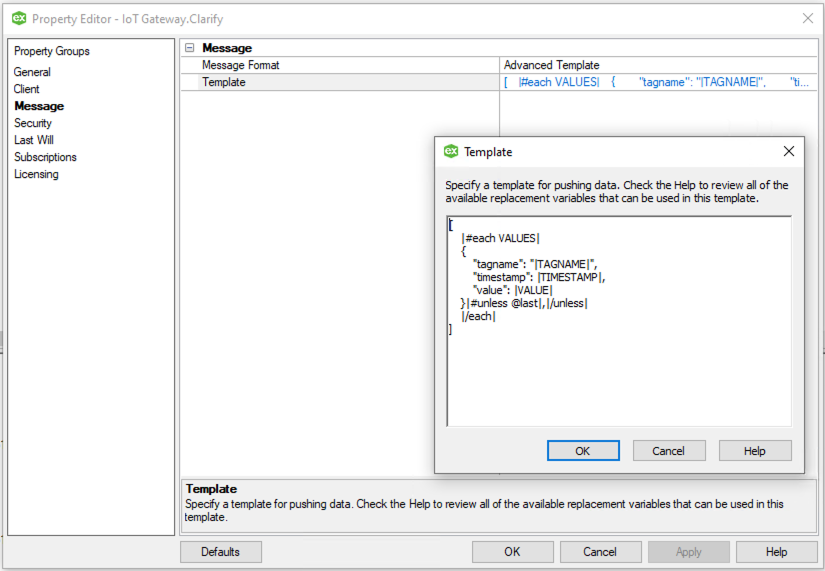The width and height of the screenshot is (825, 571).
Task: Select the Last Will property group
Action: point(34,140)
